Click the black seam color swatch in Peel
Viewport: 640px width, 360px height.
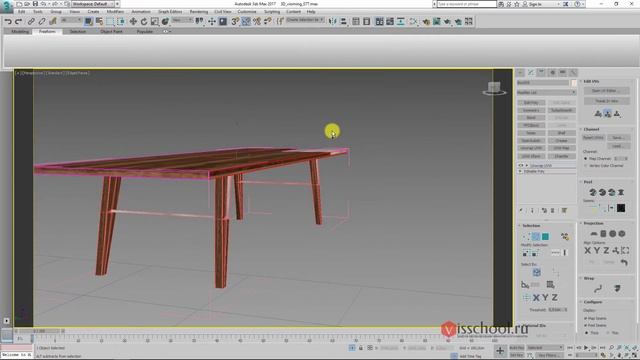621,208
